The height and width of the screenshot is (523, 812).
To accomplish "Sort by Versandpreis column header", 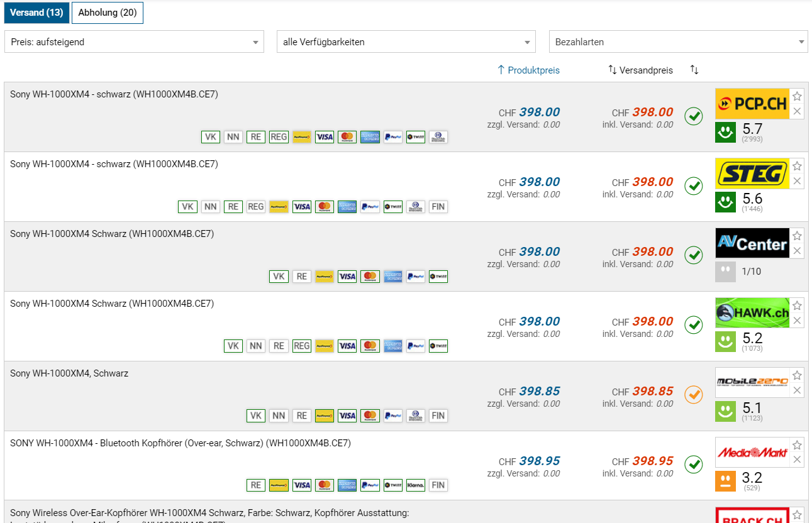I will click(640, 70).
